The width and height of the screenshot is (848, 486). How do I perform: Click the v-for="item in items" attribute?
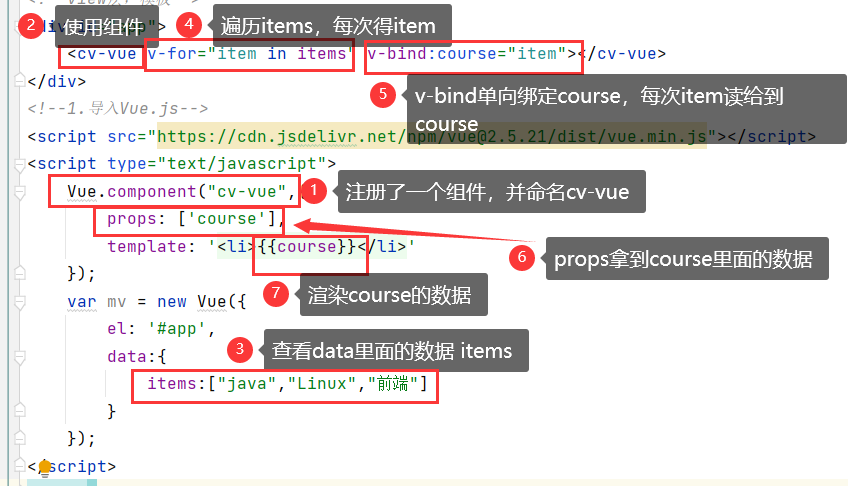coord(248,54)
